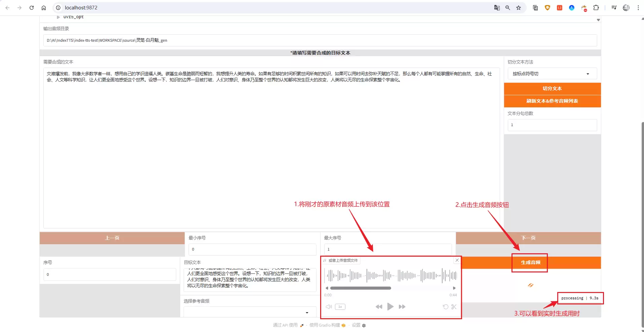644x332 pixels.
Task: View site information icon
Action: point(58,8)
